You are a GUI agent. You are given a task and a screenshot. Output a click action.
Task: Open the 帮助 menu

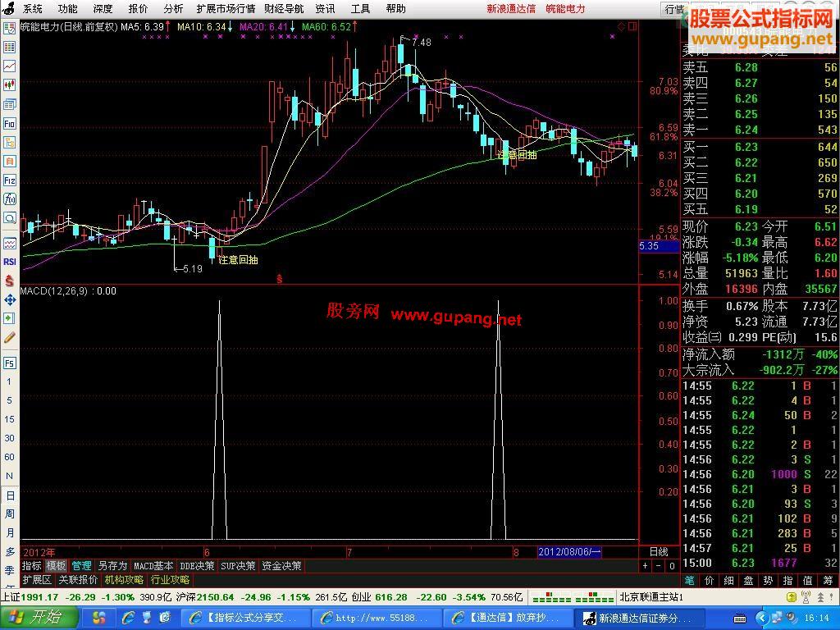click(x=395, y=8)
